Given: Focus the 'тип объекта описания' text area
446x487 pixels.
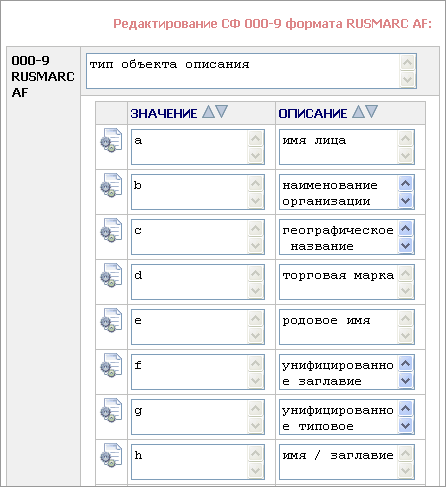Looking at the screenshot, I should pyautogui.click(x=251, y=71).
